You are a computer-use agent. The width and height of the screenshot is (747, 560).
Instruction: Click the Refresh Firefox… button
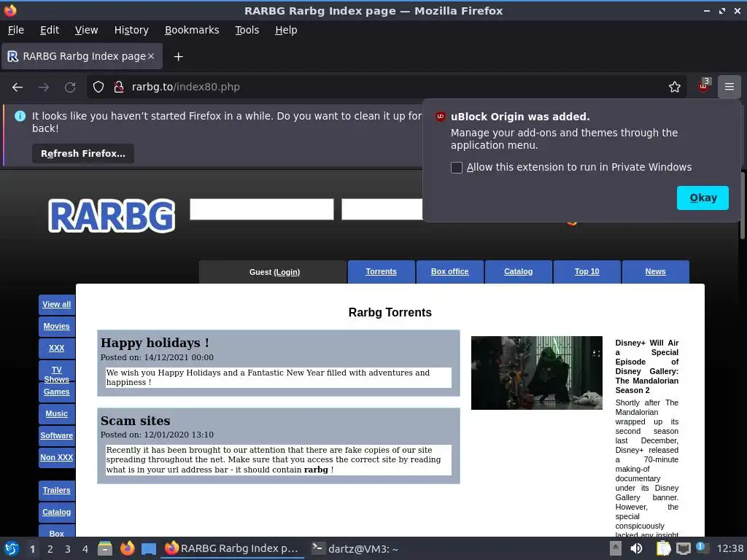tap(83, 153)
